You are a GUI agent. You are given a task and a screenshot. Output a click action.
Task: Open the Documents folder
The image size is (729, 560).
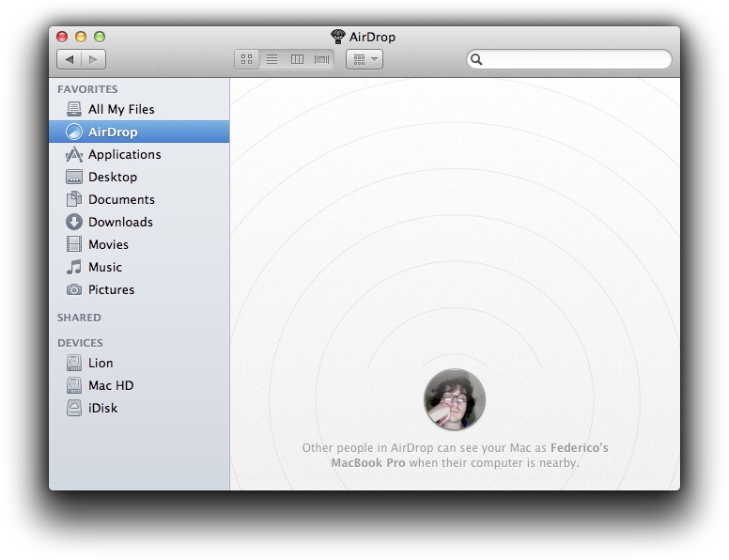(x=139, y=199)
